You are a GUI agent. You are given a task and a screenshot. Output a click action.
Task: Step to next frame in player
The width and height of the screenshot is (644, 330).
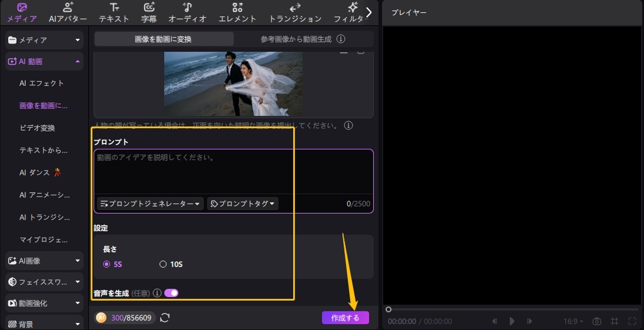529,321
